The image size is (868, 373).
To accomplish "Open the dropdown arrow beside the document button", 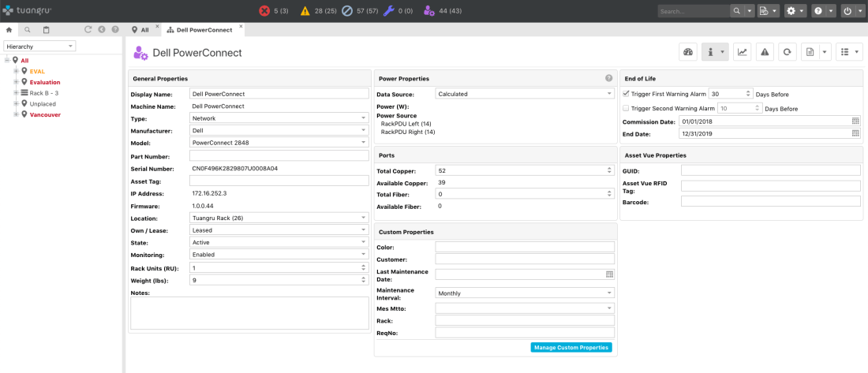I will coord(825,52).
